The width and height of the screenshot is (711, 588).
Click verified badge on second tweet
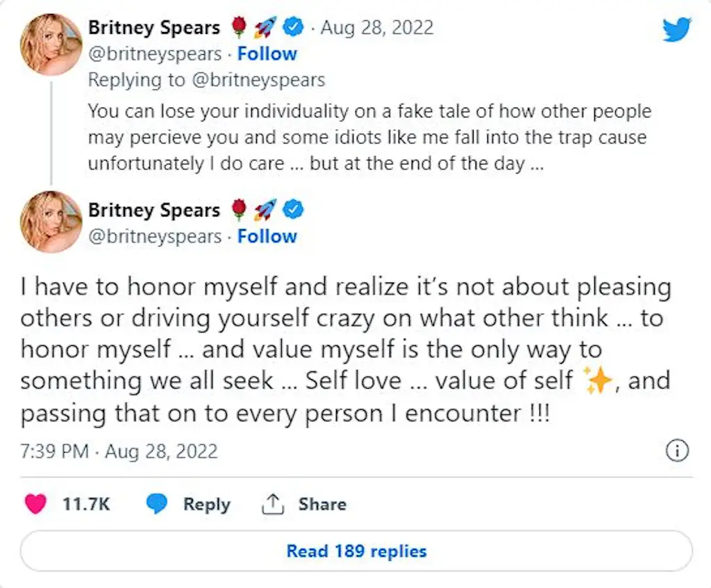(x=295, y=210)
